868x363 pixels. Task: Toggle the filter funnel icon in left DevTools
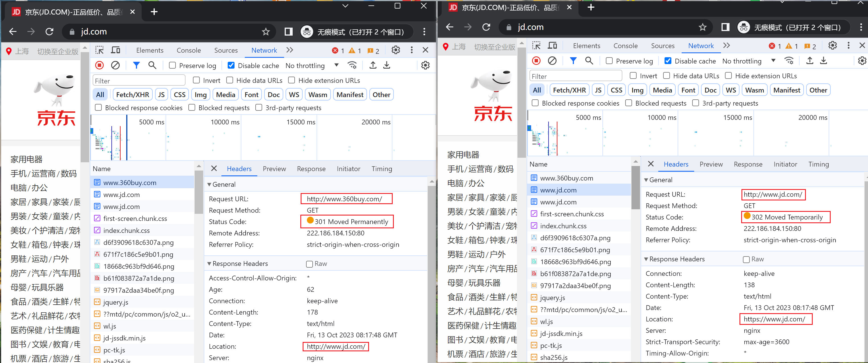point(136,65)
